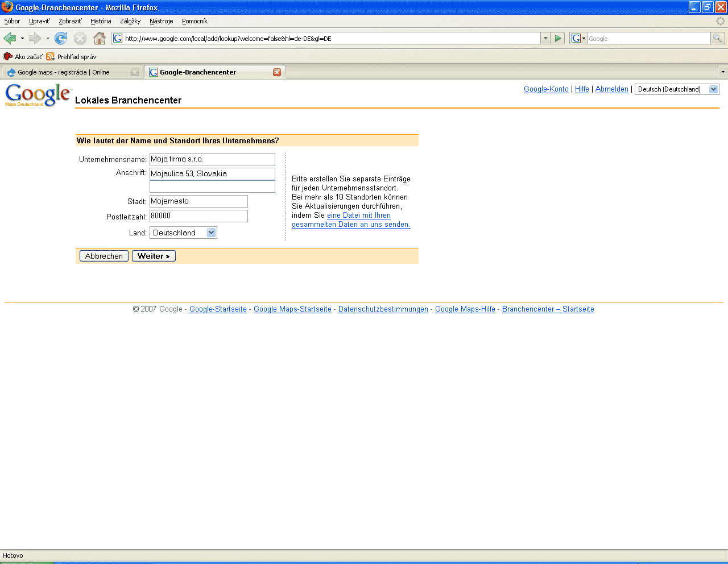
Task: Click the page favicon in the address bar
Action: 118,38
